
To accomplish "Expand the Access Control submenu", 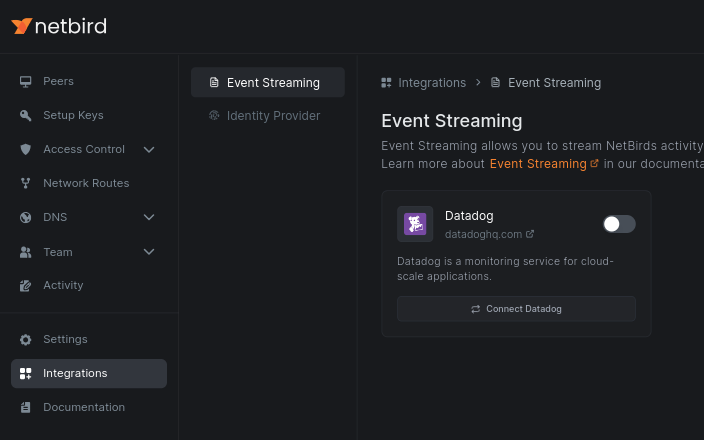I will tap(149, 149).
